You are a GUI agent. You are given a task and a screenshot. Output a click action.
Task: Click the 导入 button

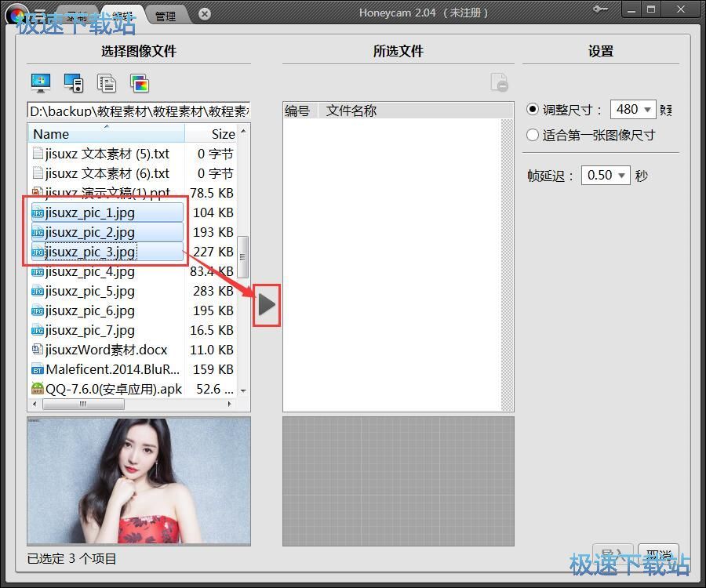coord(613,554)
